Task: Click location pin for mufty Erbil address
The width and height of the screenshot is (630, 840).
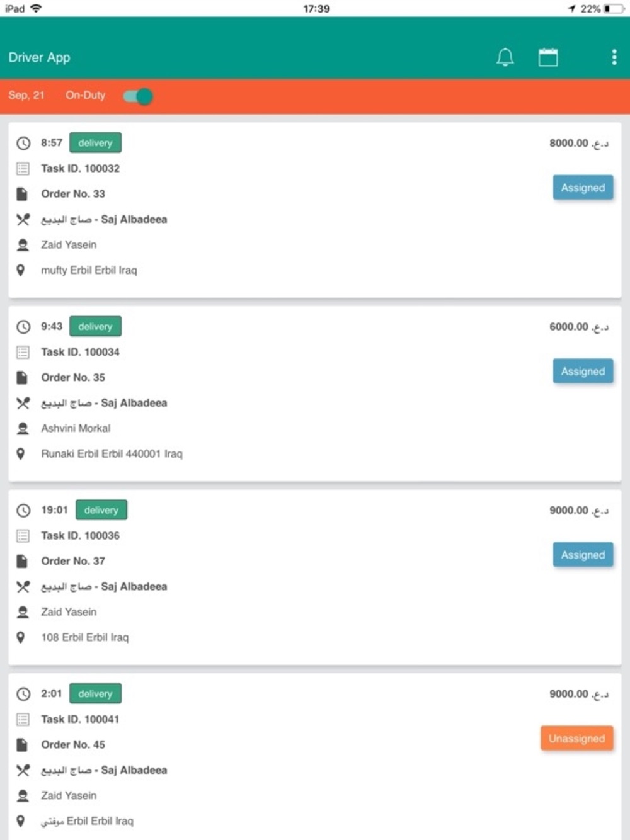Action: click(21, 270)
